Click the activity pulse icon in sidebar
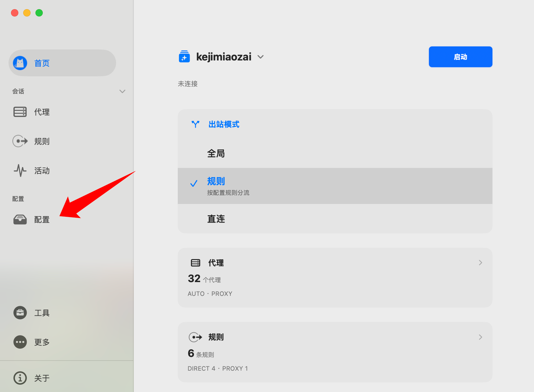The image size is (534, 392). coord(20,170)
